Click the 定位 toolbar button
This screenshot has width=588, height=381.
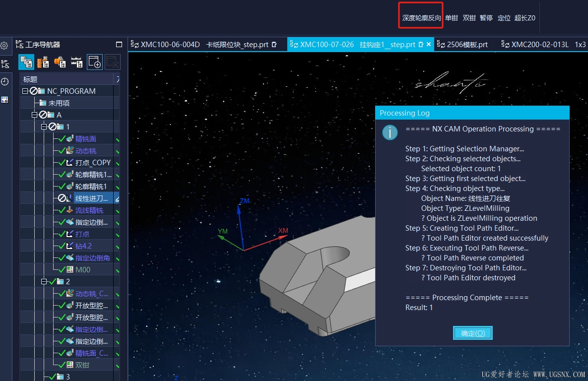tap(504, 18)
